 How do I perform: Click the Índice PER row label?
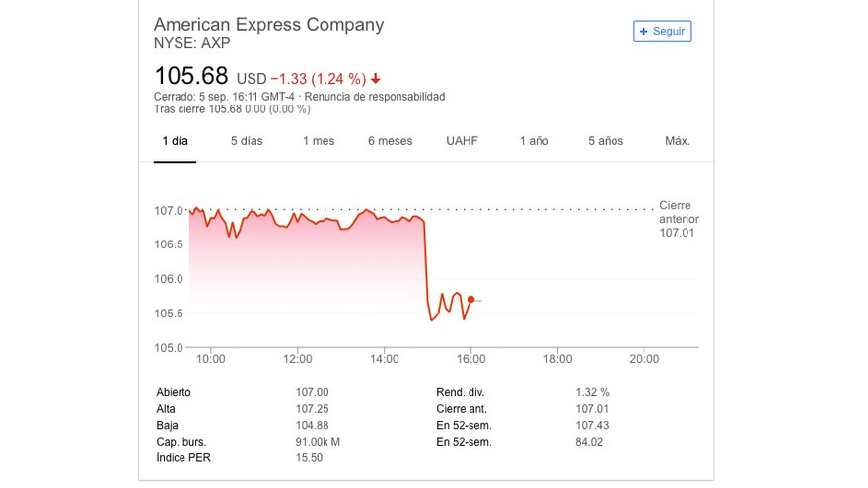183,458
